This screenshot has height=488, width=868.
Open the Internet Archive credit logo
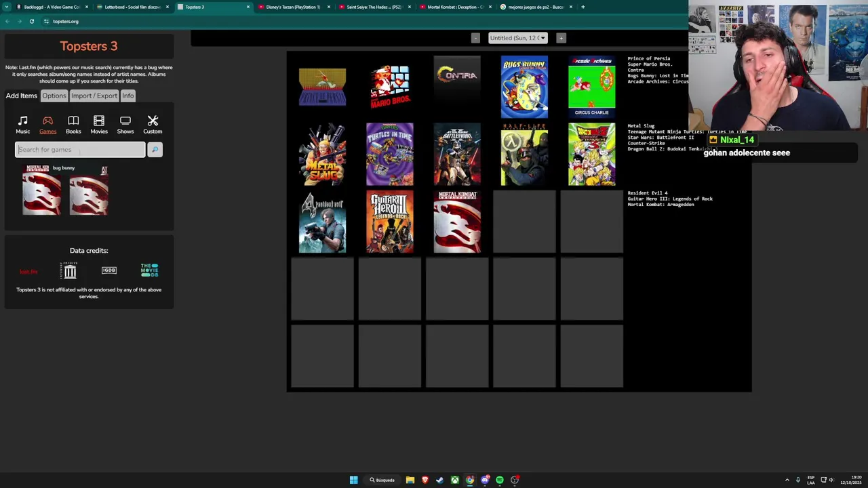point(70,270)
